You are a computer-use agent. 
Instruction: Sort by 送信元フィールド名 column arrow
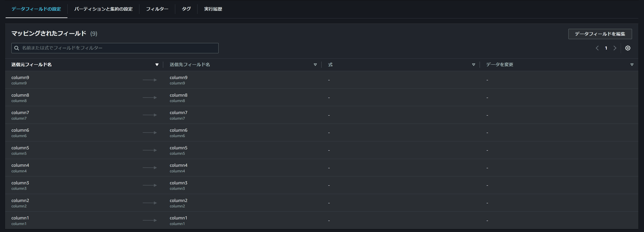tap(157, 65)
